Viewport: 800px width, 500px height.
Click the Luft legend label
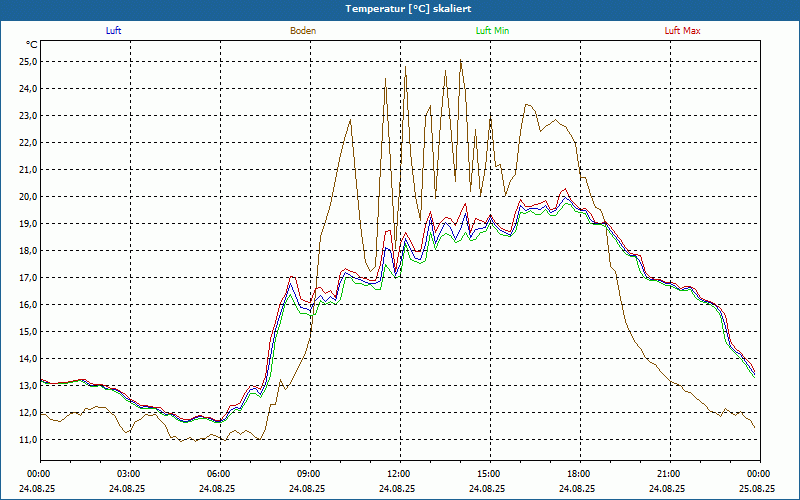click(x=113, y=30)
